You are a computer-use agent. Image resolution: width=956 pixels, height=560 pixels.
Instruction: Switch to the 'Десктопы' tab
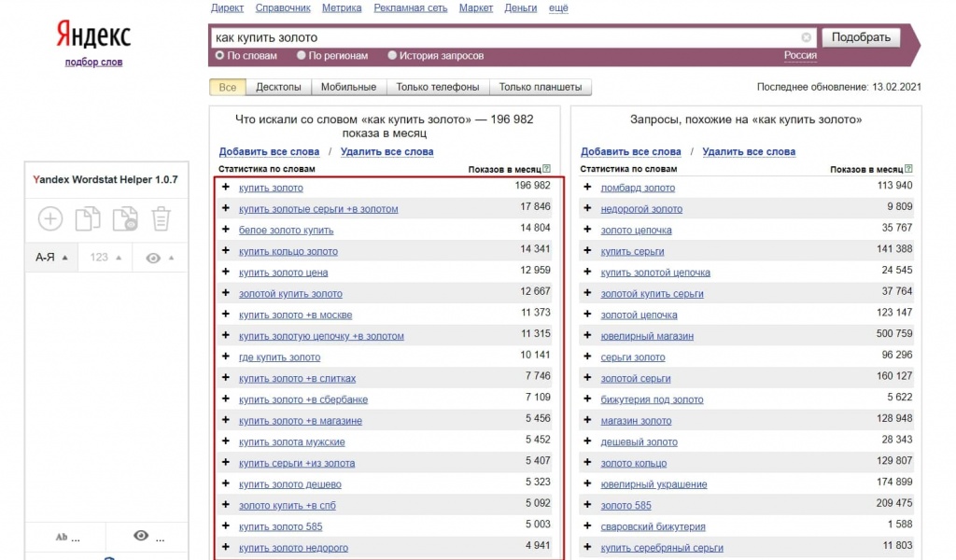click(278, 88)
